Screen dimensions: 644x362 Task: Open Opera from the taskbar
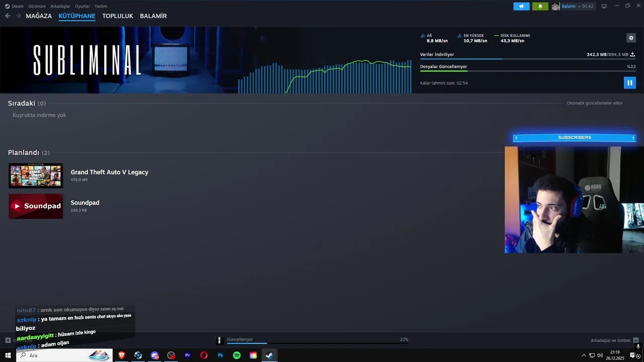coord(204,355)
